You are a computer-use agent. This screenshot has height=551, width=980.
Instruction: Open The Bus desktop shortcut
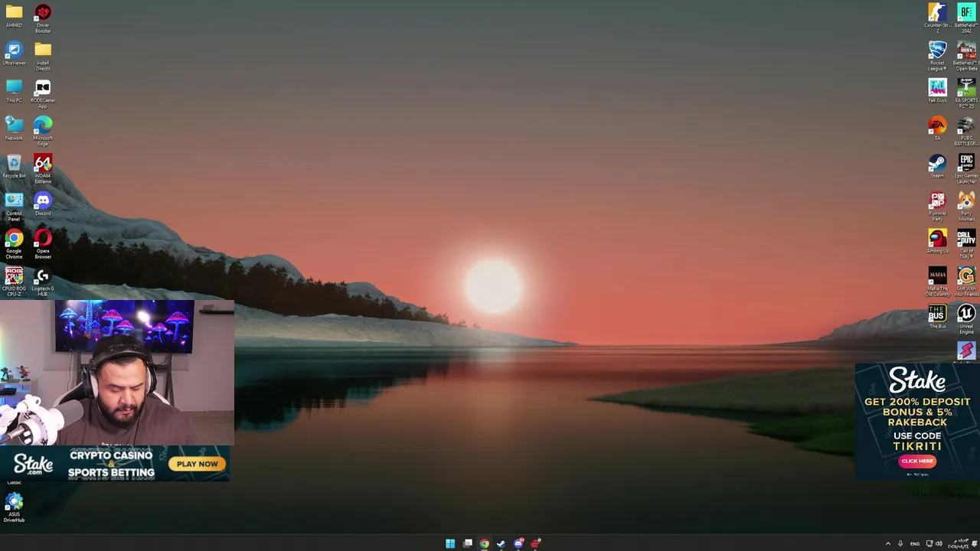click(937, 316)
